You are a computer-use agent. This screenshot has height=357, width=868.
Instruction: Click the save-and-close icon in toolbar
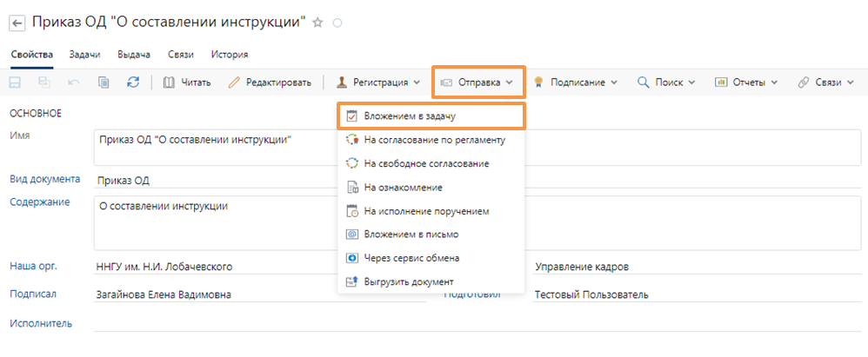coord(44,83)
